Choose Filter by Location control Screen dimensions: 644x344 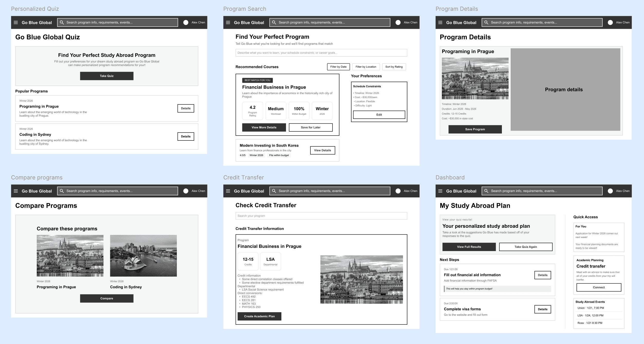pos(366,67)
